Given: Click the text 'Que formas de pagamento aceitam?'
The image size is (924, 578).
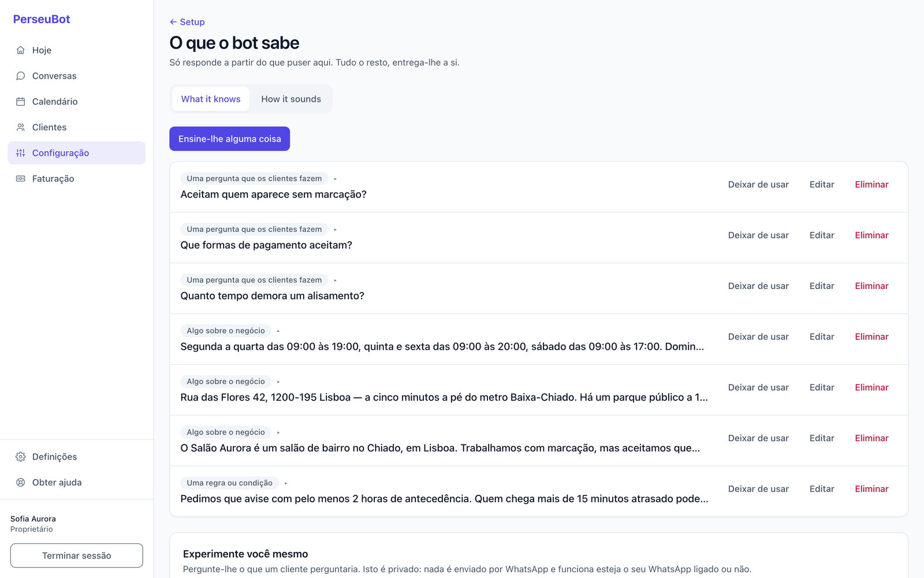Looking at the screenshot, I should pyautogui.click(x=266, y=245).
